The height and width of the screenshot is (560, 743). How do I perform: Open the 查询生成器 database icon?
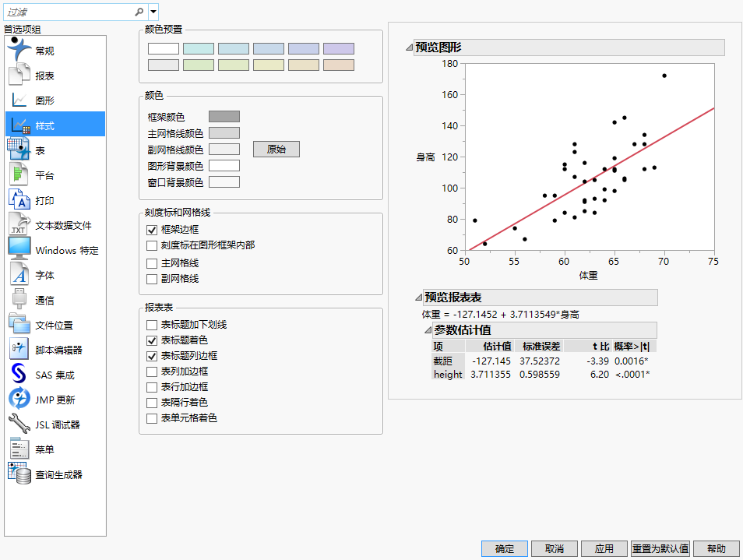click(x=19, y=474)
